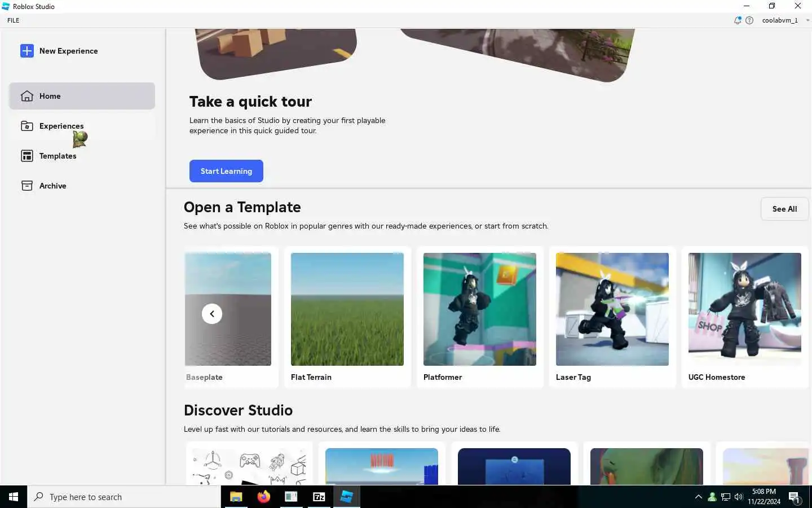Click the notifications bell icon
Viewport: 812px width, 508px height.
[738, 20]
